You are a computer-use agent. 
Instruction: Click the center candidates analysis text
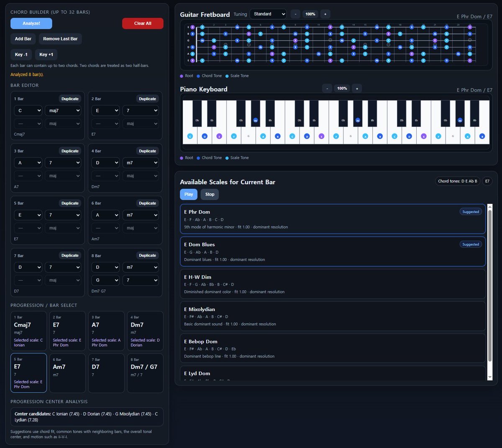pyautogui.click(x=87, y=417)
